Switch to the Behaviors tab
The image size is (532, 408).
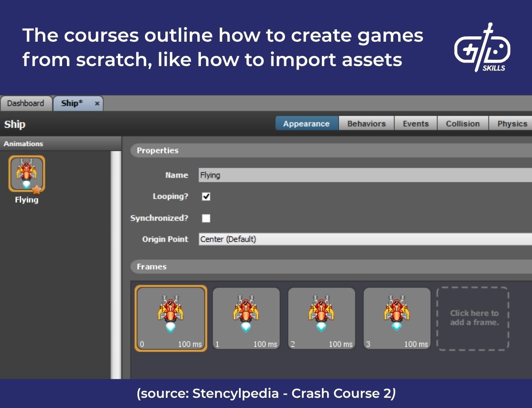[x=367, y=123]
